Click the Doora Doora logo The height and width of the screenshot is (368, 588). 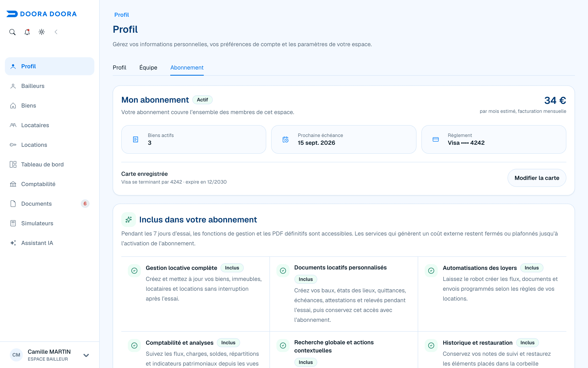(x=42, y=14)
